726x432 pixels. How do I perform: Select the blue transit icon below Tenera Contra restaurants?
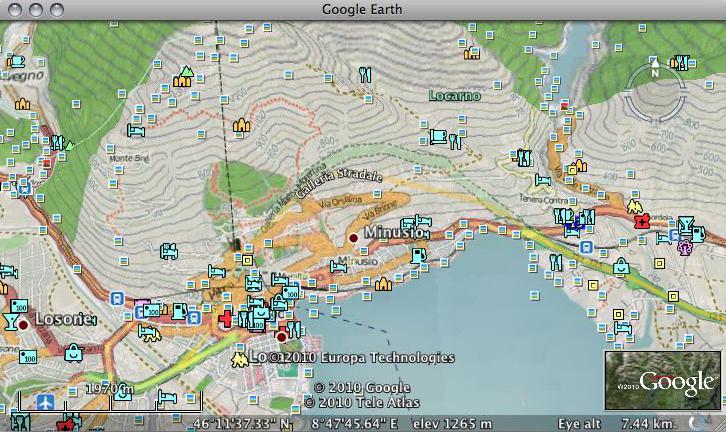click(586, 248)
